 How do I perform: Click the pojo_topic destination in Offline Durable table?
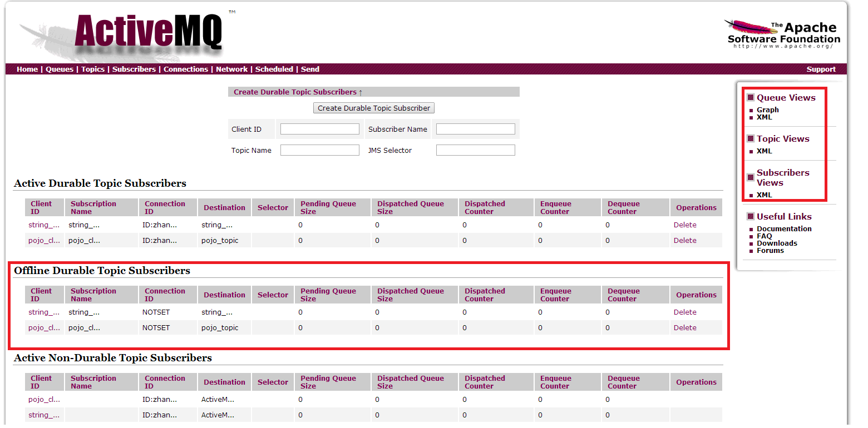(x=220, y=328)
